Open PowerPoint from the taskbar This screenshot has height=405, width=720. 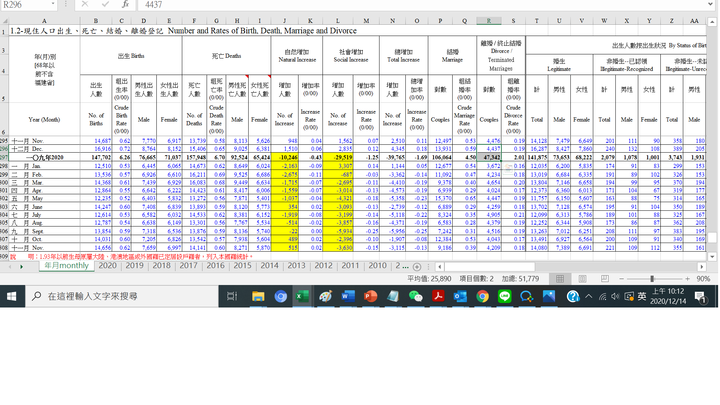click(370, 297)
